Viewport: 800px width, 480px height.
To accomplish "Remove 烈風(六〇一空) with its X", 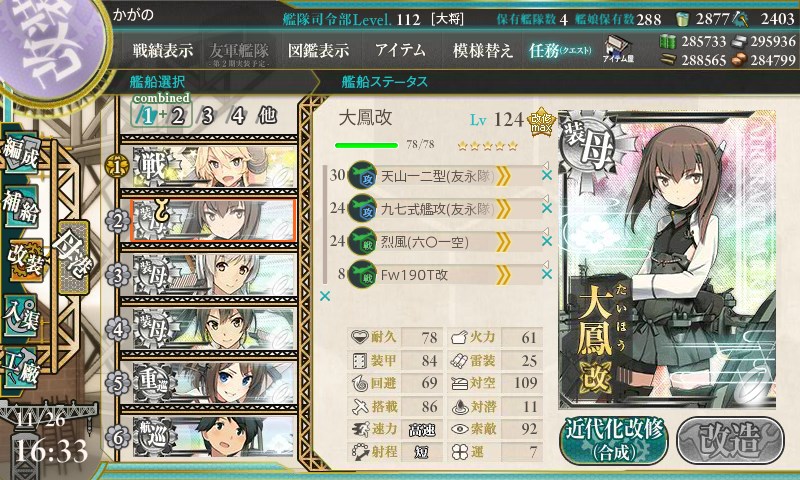I will coord(546,241).
